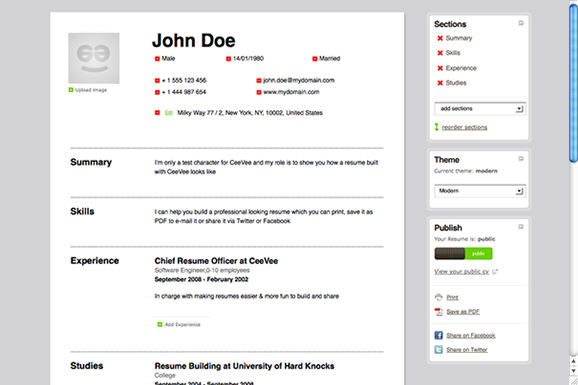Delete the Married field red icon
Image resolution: width=578 pixels, height=385 pixels.
(x=314, y=59)
